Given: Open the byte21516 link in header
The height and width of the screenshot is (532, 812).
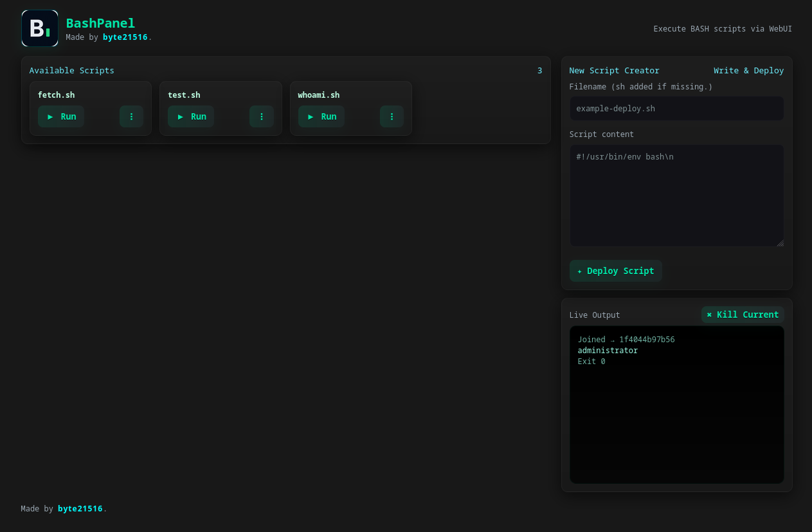Looking at the screenshot, I should (x=125, y=37).
